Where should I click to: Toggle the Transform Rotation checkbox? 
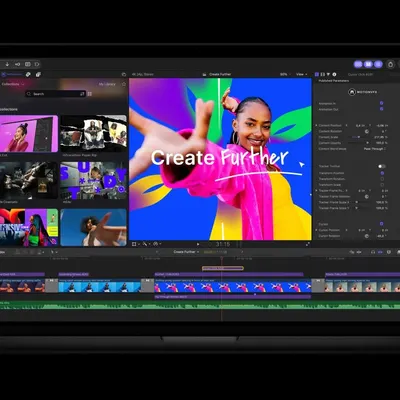click(382, 179)
